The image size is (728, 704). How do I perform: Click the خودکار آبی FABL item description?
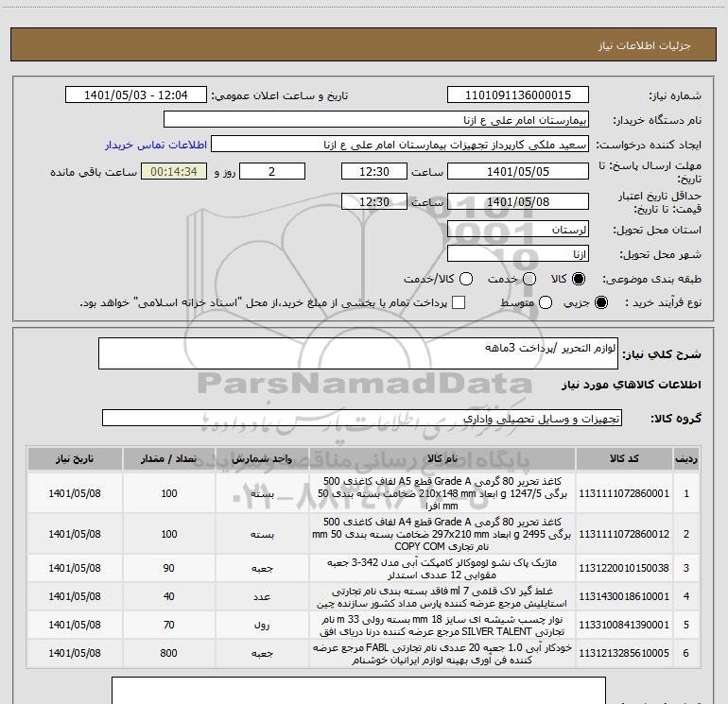pyautogui.click(x=442, y=654)
